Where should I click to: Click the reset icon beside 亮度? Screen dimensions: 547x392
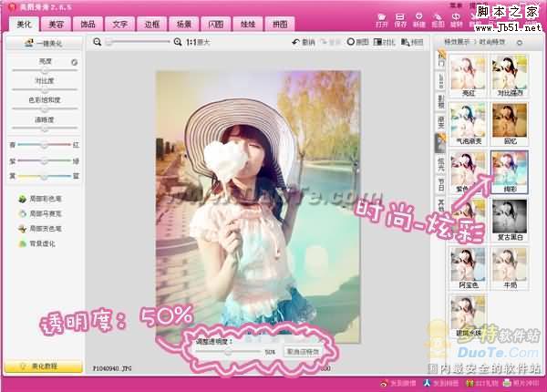point(74,62)
